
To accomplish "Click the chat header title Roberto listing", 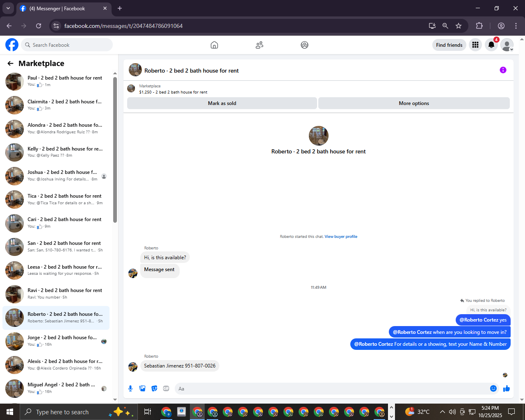I will [191, 71].
